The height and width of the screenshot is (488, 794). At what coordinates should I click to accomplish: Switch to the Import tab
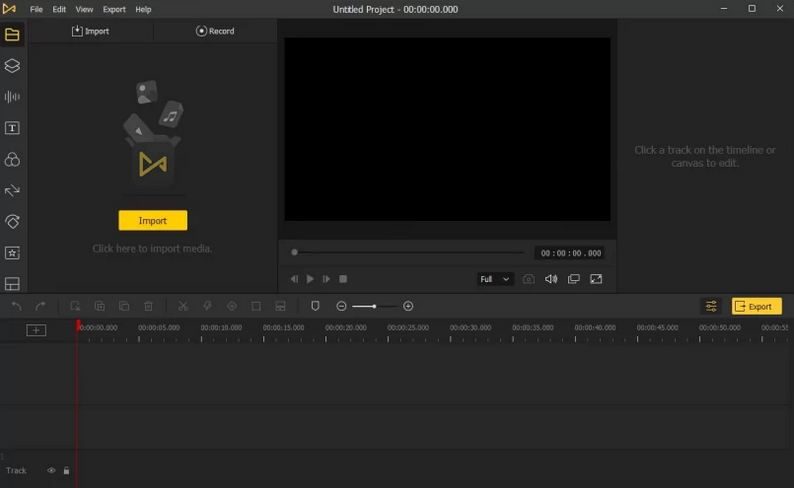[x=90, y=31]
